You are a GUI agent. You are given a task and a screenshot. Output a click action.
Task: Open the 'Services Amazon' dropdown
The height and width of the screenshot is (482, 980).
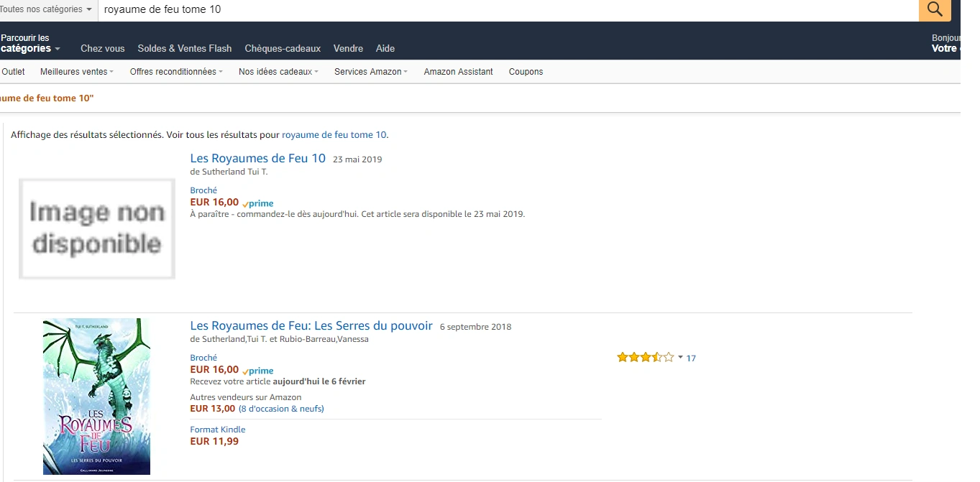(x=371, y=72)
